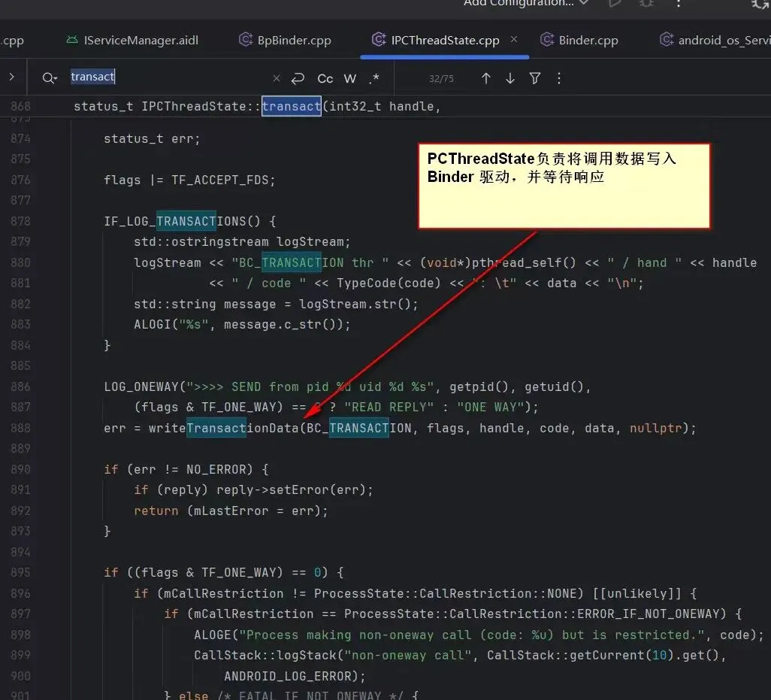Click the highlighted 'transact' in line 868
771x700 pixels.
(x=291, y=106)
